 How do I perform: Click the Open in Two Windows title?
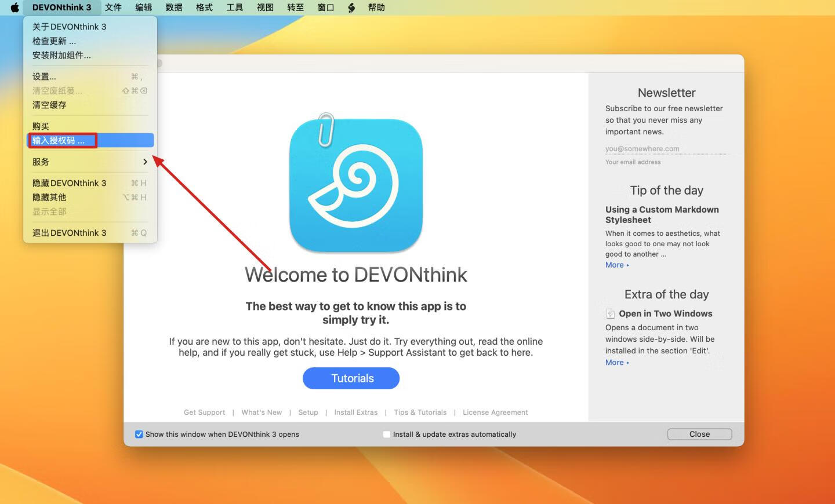tap(666, 313)
